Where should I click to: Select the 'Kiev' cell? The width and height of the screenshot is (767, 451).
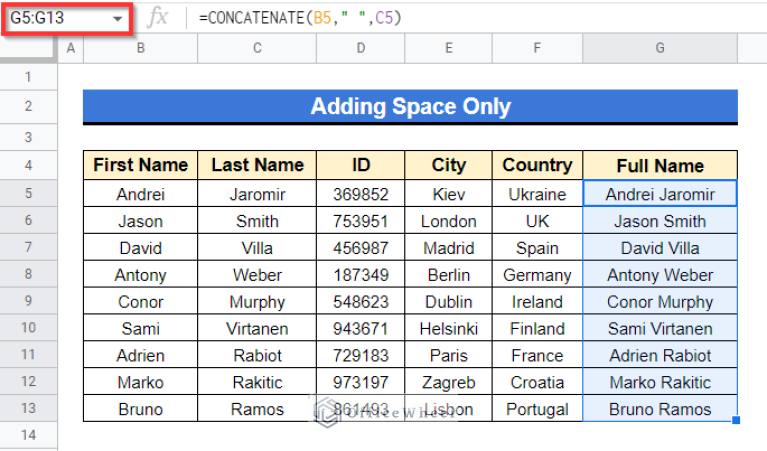(448, 194)
